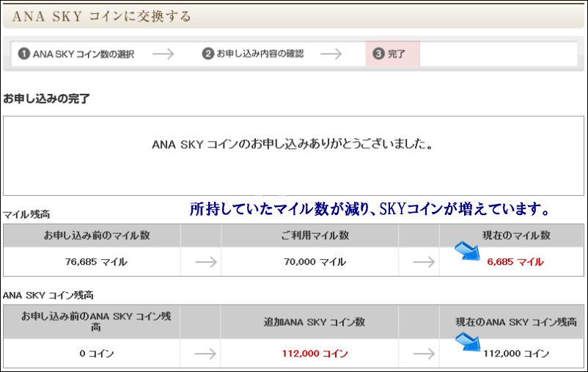The width and height of the screenshot is (588, 372).
Task: Click the black 112,000 コイン current balance
Action: 516,354
